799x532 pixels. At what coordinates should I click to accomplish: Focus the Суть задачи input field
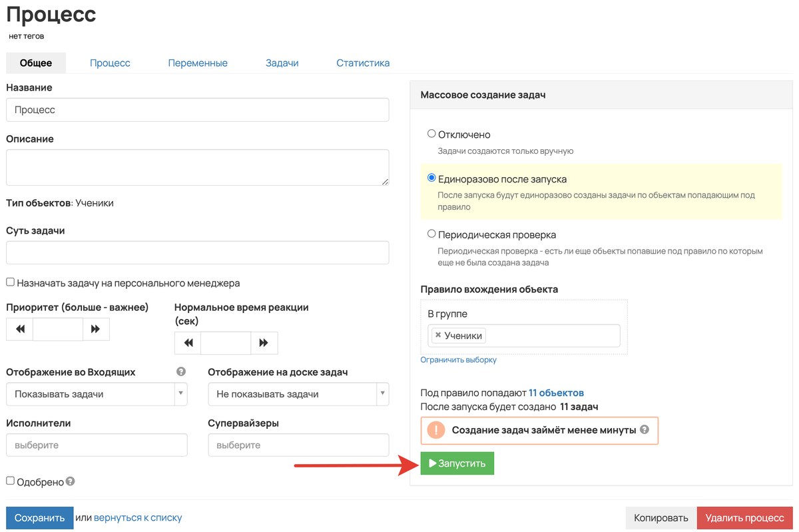(198, 253)
